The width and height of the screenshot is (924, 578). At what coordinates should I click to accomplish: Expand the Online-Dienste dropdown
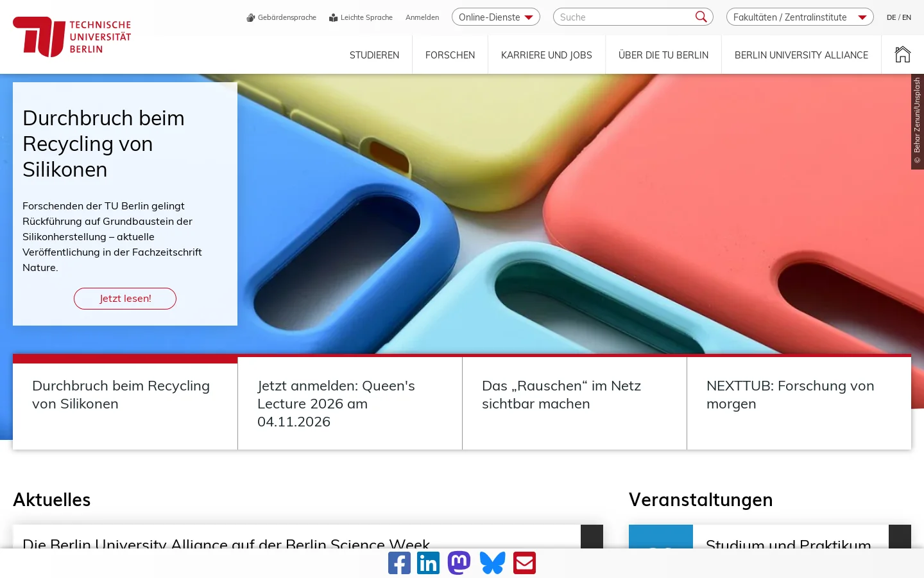[496, 17]
